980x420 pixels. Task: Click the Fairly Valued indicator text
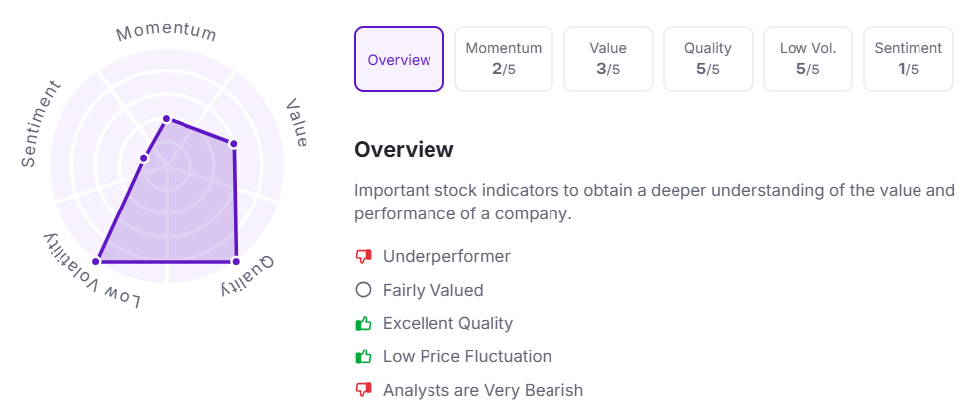432,290
